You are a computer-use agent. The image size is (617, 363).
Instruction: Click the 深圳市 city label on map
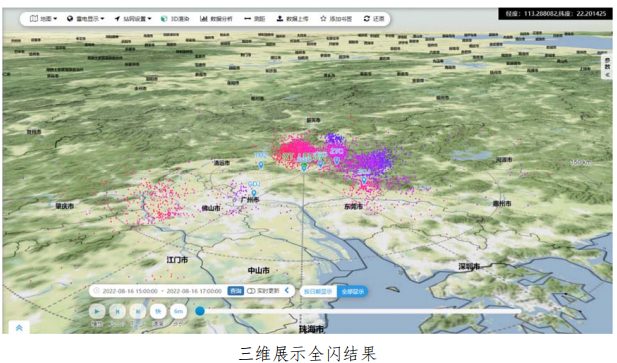click(469, 267)
